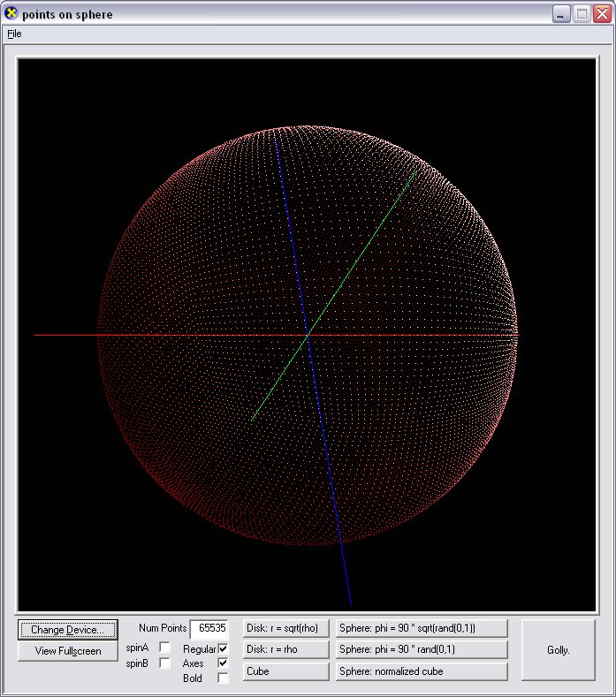Choose the Disk: r = rho button
The width and height of the screenshot is (616, 697).
pos(286,649)
